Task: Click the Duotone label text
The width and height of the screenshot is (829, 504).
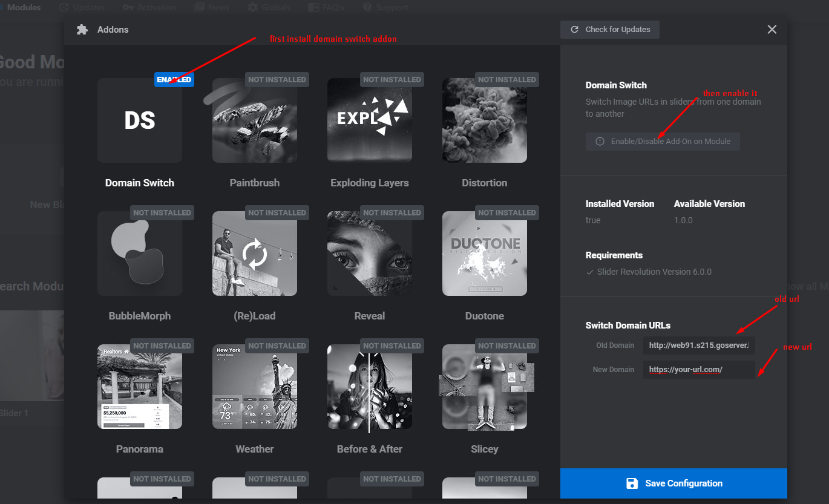Action: click(485, 316)
